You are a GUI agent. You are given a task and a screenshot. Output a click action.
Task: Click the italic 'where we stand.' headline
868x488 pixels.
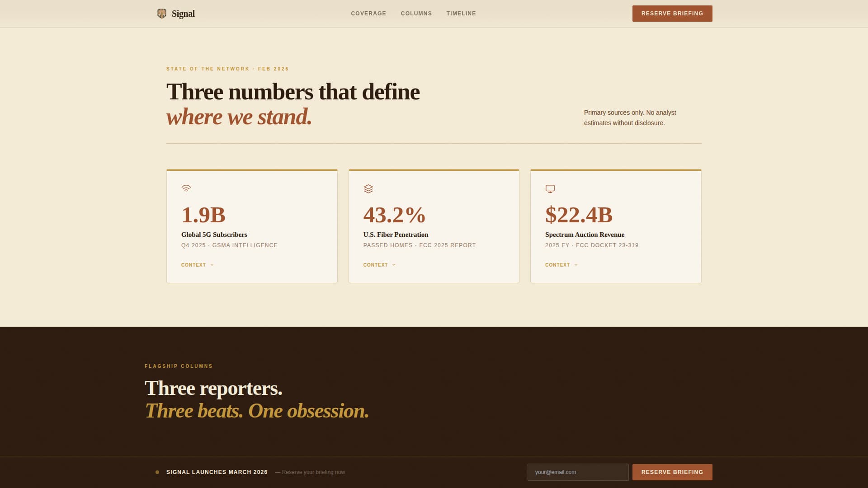point(239,117)
